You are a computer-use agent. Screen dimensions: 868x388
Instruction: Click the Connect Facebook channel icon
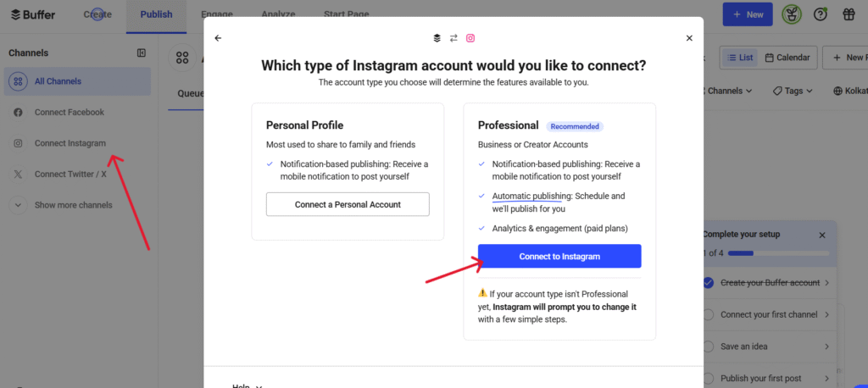(x=18, y=113)
